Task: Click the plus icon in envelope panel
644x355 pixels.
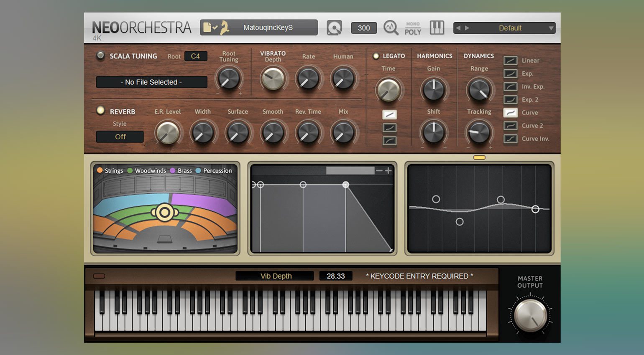Action: (x=388, y=170)
